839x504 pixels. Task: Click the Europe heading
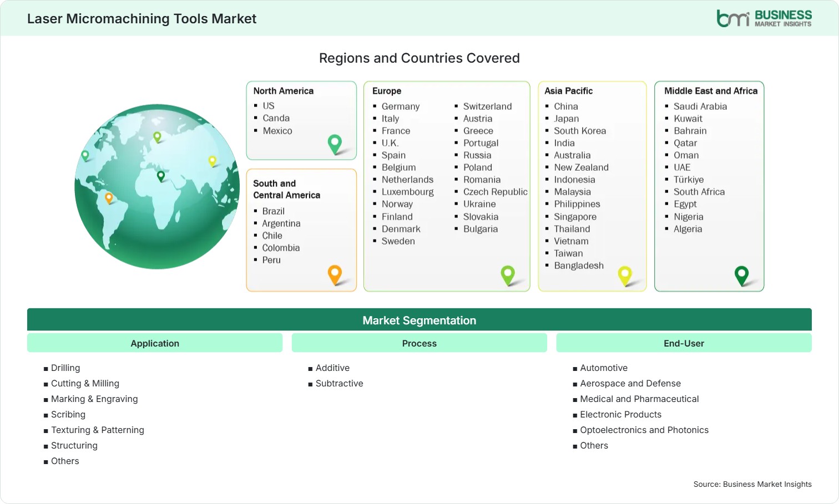point(387,91)
